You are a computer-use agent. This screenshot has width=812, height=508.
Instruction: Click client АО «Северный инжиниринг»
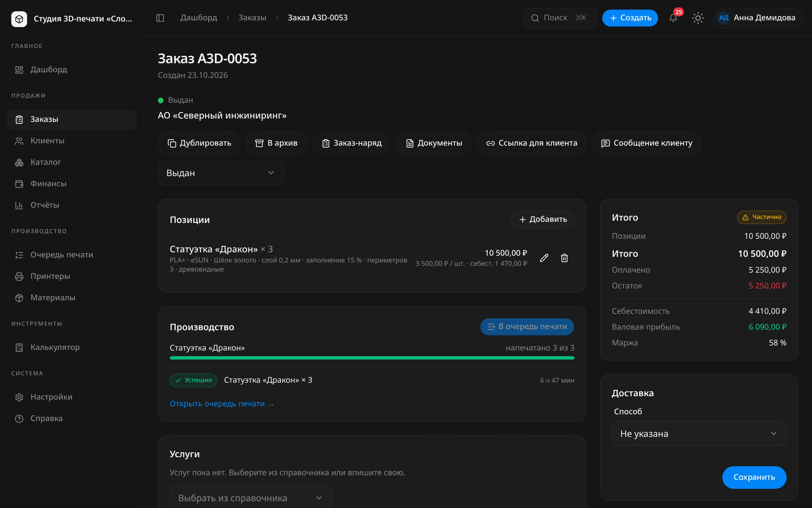pyautogui.click(x=222, y=116)
